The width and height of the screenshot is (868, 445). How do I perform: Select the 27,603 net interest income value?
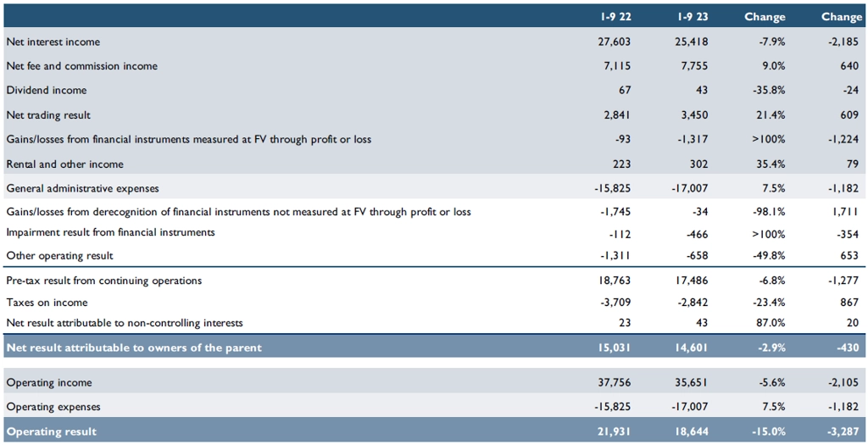pos(615,42)
